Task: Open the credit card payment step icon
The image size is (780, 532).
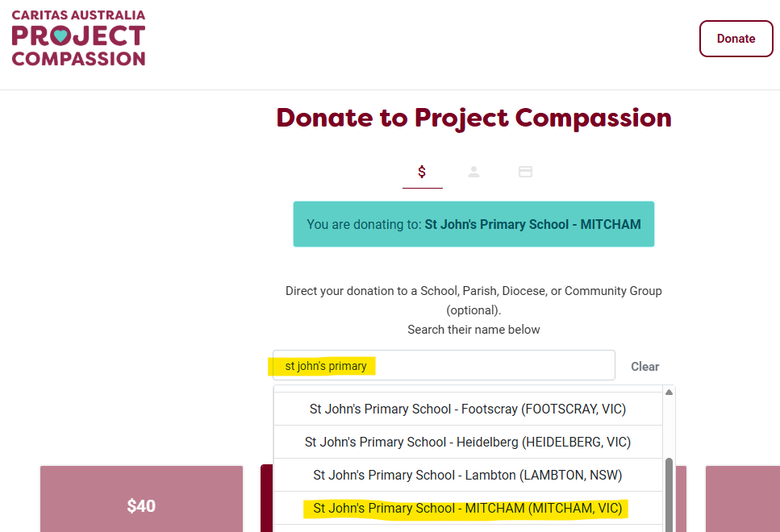Action: coord(525,172)
